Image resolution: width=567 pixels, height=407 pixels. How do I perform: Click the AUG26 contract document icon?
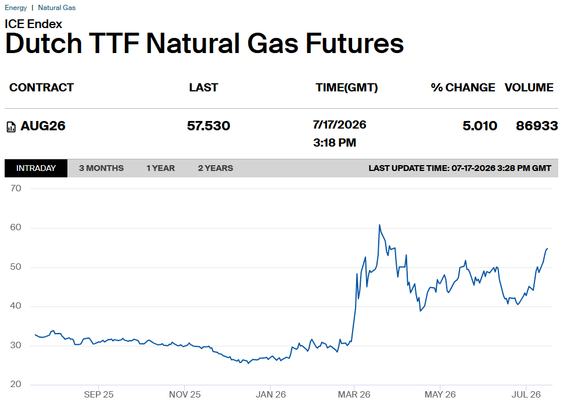pyautogui.click(x=11, y=127)
